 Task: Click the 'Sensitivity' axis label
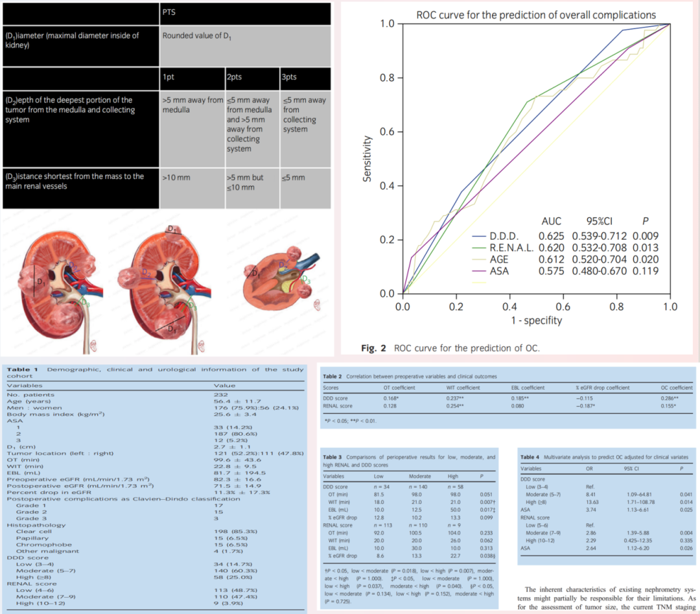(367, 159)
